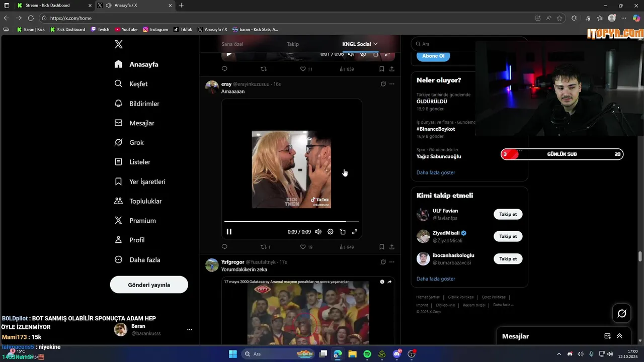Open Yağız Sabuncuoğlu trend
This screenshot has width=644, height=362.
pos(439,156)
